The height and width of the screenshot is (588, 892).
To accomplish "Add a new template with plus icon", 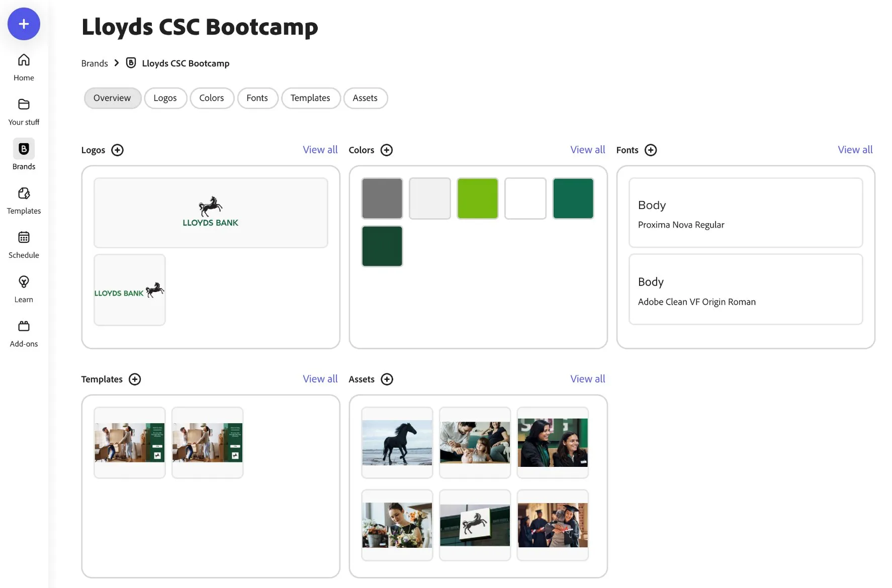I will pos(135,379).
